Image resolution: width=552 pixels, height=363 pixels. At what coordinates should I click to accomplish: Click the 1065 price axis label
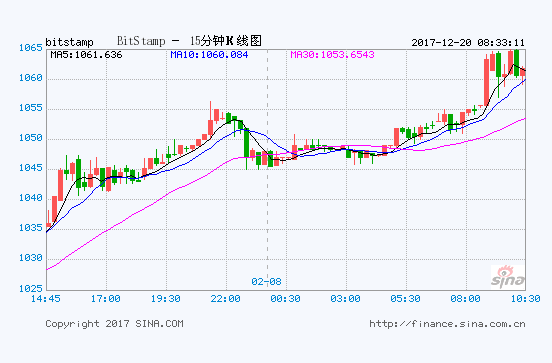click(31, 48)
